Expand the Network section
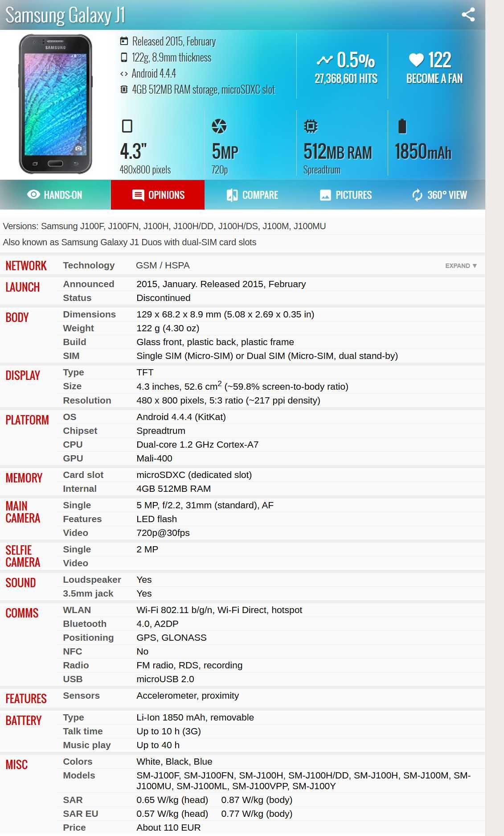The height and width of the screenshot is (836, 504). pos(461,266)
